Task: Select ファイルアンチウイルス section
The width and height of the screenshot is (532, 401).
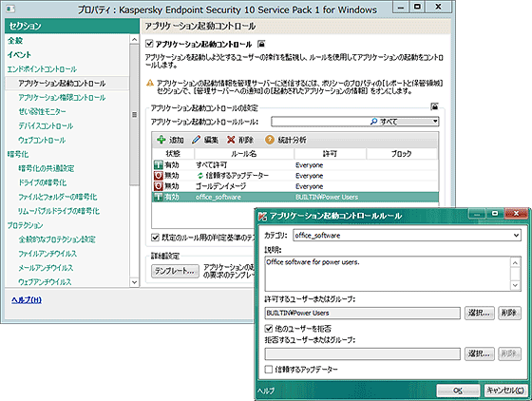Action: pos(47,254)
